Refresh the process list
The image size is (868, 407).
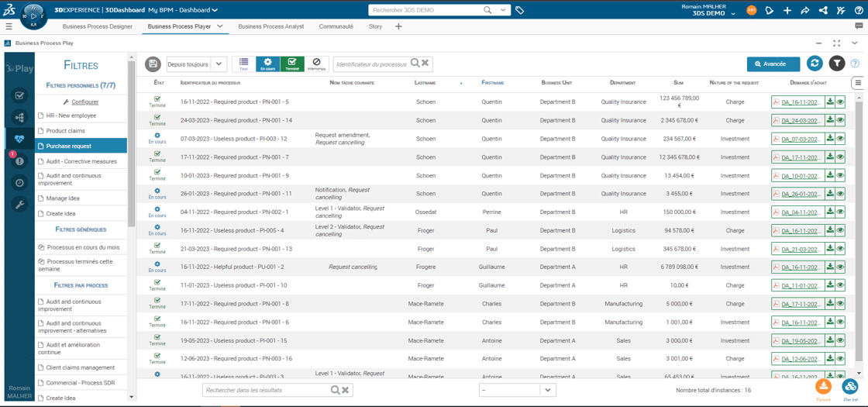[x=815, y=64]
